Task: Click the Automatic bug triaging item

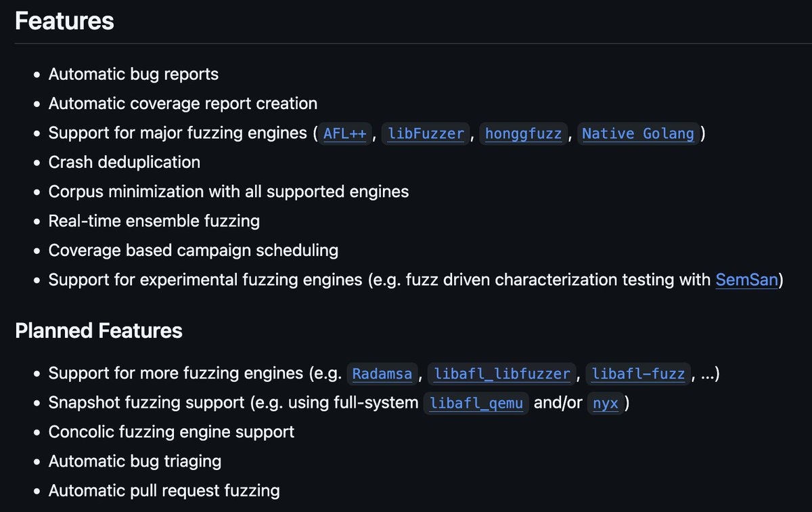Action: click(135, 461)
